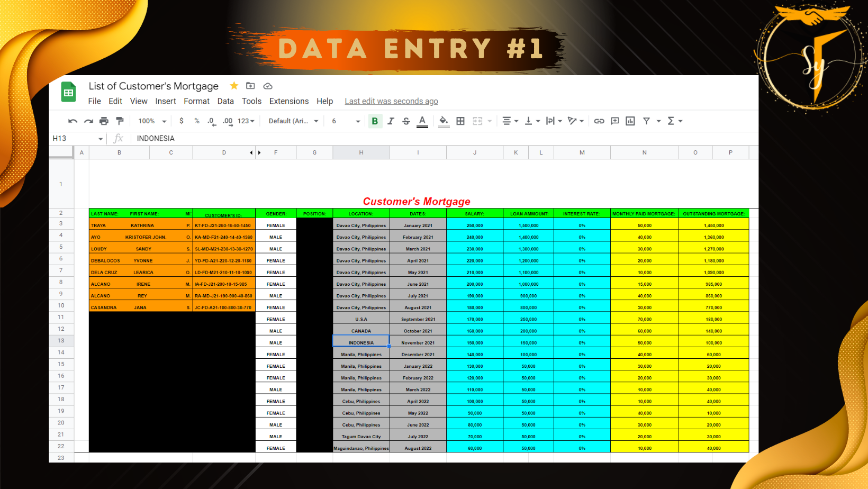The image size is (868, 489).
Task: Open the File menu
Action: (94, 101)
